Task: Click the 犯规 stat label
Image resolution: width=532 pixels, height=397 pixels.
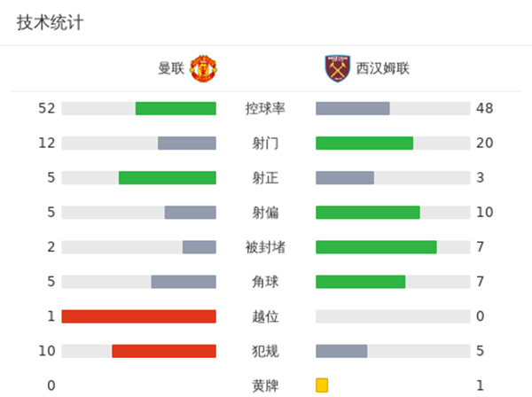Action: tap(265, 351)
